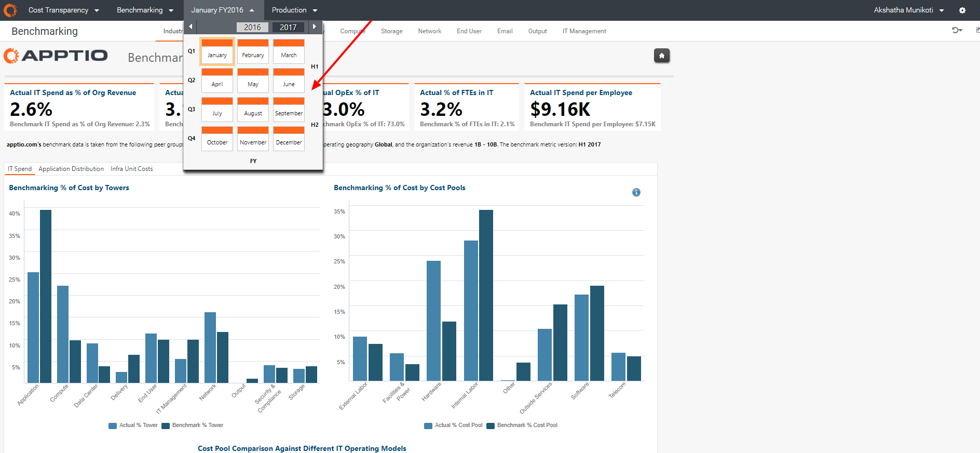Select the year 2017 button
Image resolution: width=980 pixels, height=453 pixels.
(x=288, y=27)
